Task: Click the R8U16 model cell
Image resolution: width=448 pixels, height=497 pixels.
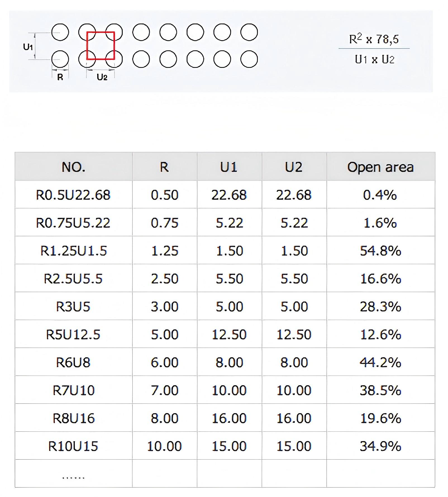Action: point(74,418)
